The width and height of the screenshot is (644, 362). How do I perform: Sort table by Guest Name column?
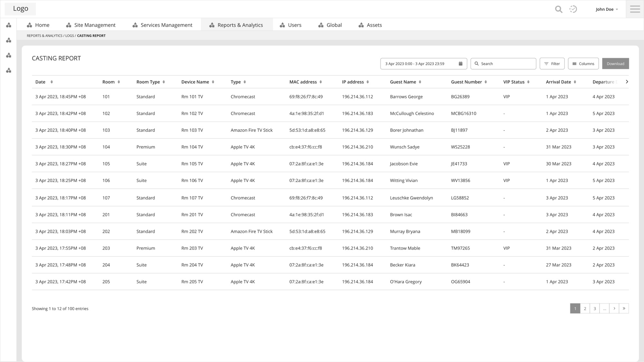[420, 82]
